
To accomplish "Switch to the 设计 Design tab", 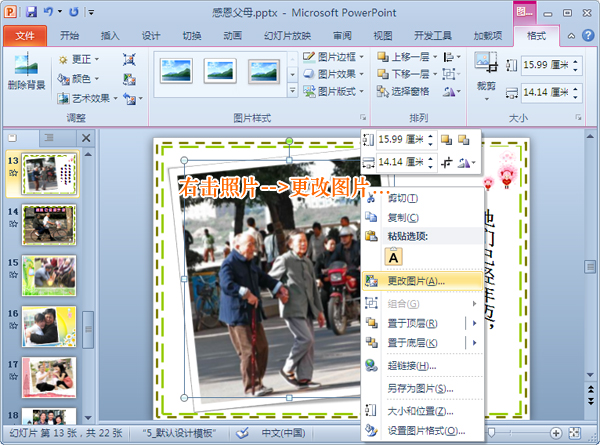I will 151,36.
